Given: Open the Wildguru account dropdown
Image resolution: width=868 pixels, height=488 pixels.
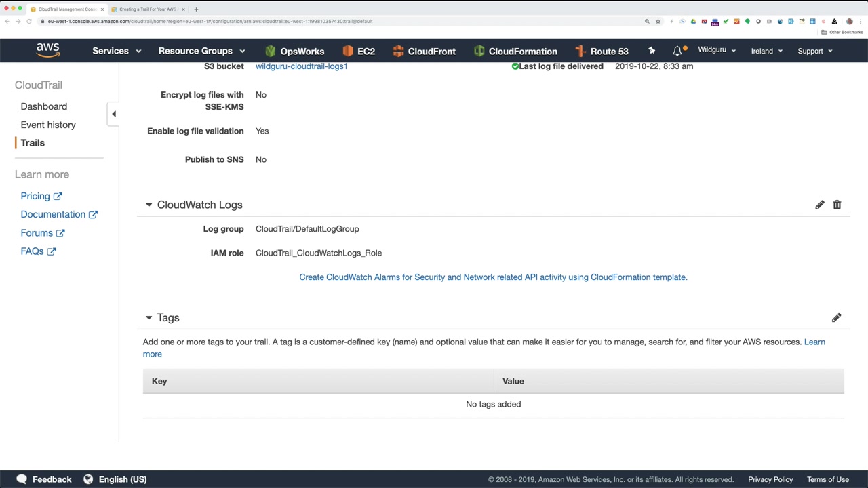Looking at the screenshot, I should (x=717, y=50).
